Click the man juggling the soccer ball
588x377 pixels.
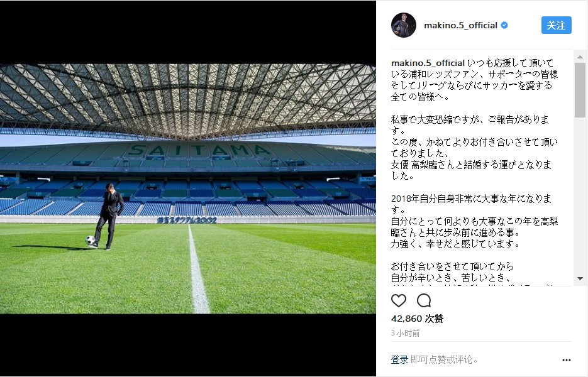(x=109, y=216)
